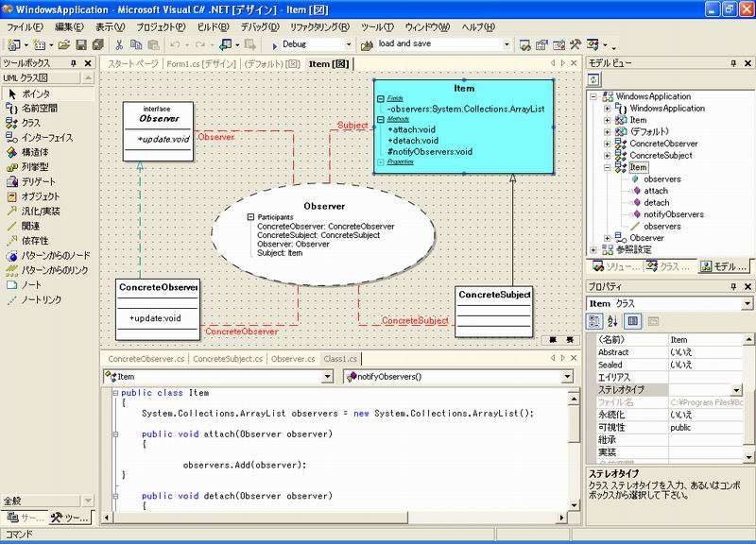The image size is (756, 544).
Task: Expand the Properties section of Item class
Action: pos(381,161)
